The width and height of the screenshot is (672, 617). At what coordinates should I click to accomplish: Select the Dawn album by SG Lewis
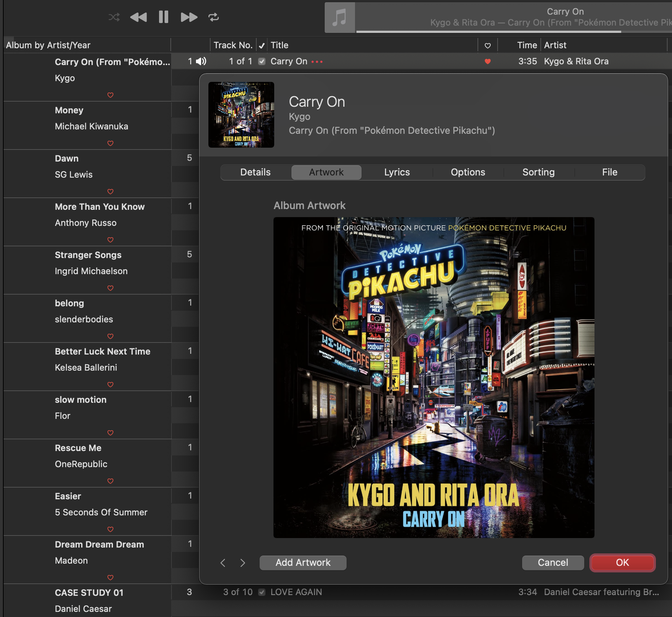tap(87, 174)
